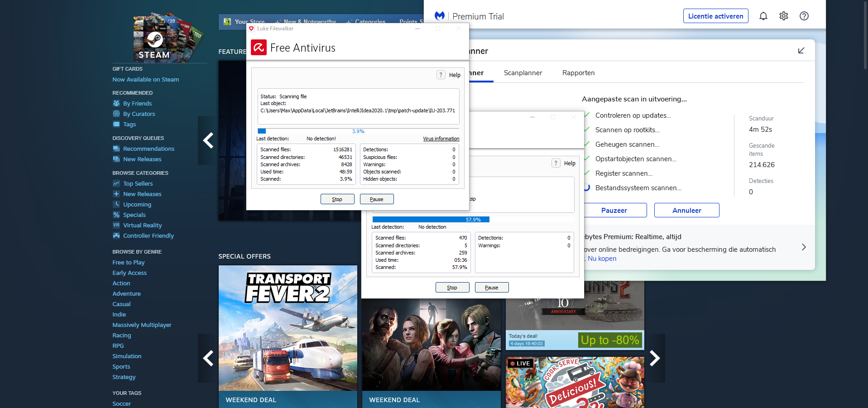Expand the Malwarebytes Premium promo chevron

[803, 247]
